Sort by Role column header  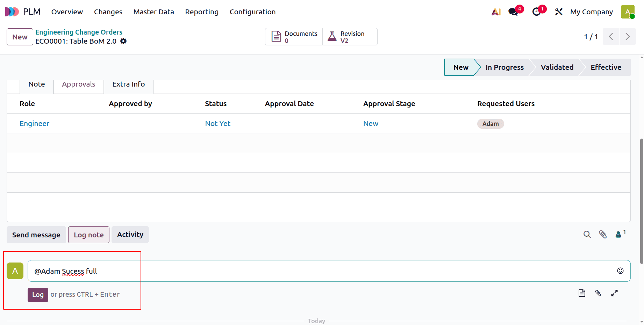coord(27,104)
